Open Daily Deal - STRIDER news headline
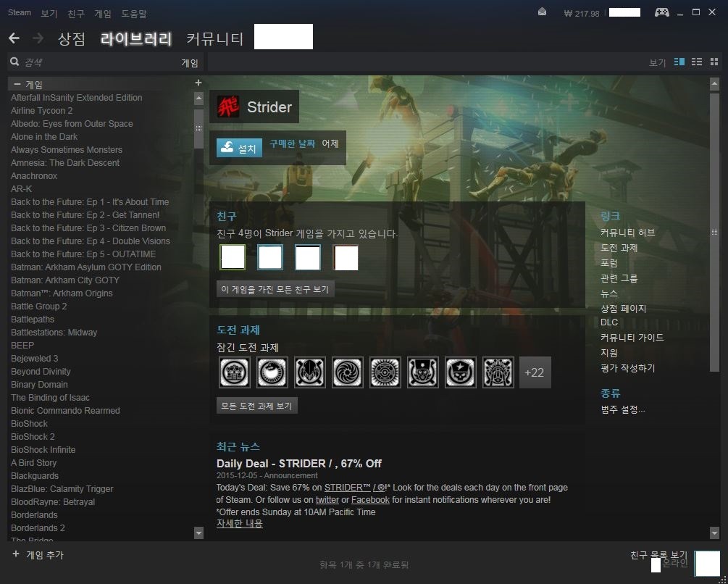 pyautogui.click(x=299, y=464)
